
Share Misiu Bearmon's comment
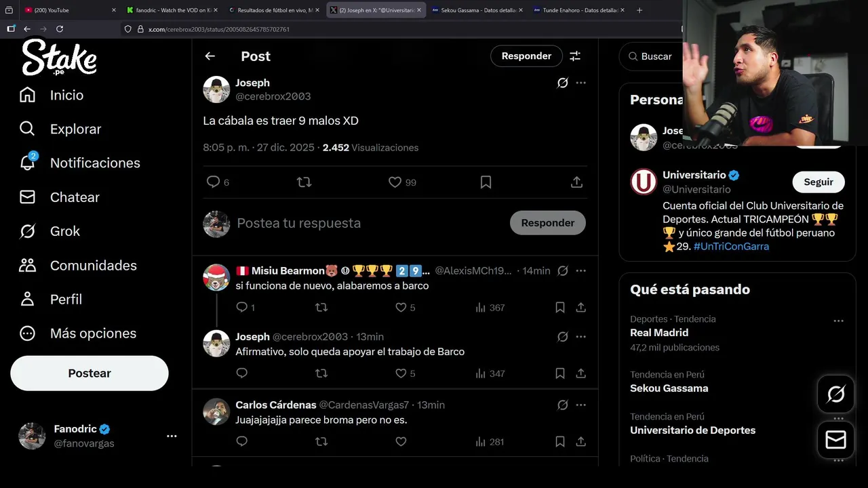point(581,307)
